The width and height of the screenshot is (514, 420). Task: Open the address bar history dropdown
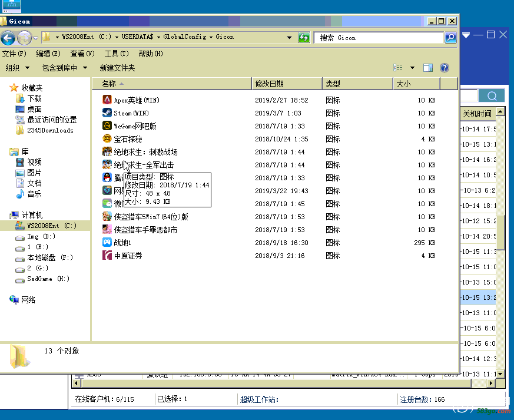(x=289, y=37)
